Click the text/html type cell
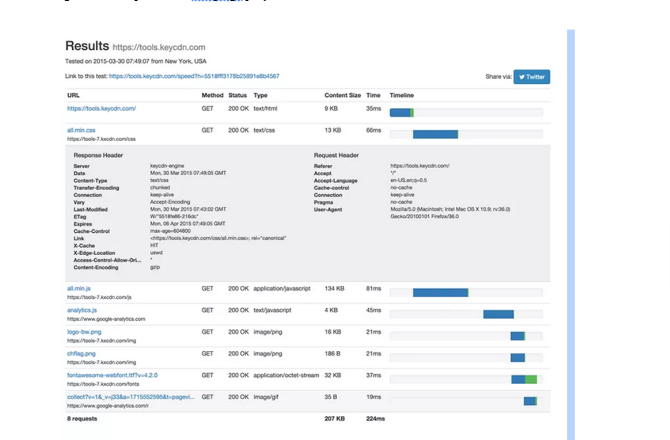This screenshot has height=440, width=670. pyautogui.click(x=265, y=109)
